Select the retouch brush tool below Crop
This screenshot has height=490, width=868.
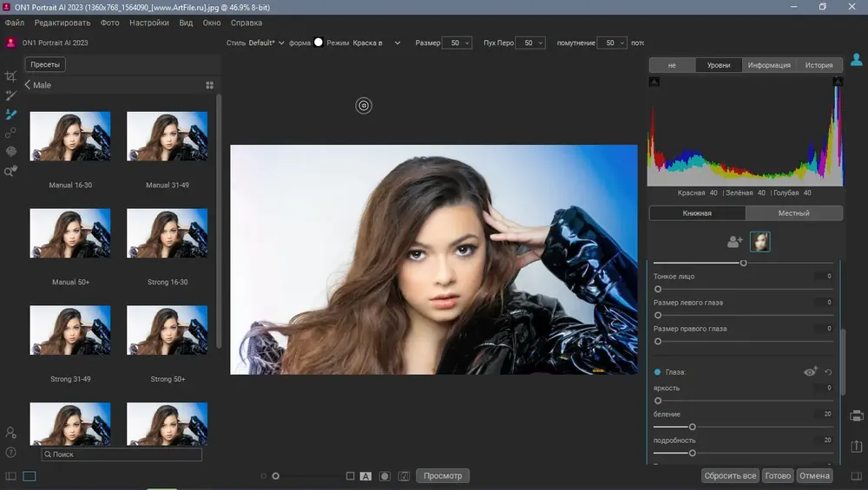coord(11,95)
